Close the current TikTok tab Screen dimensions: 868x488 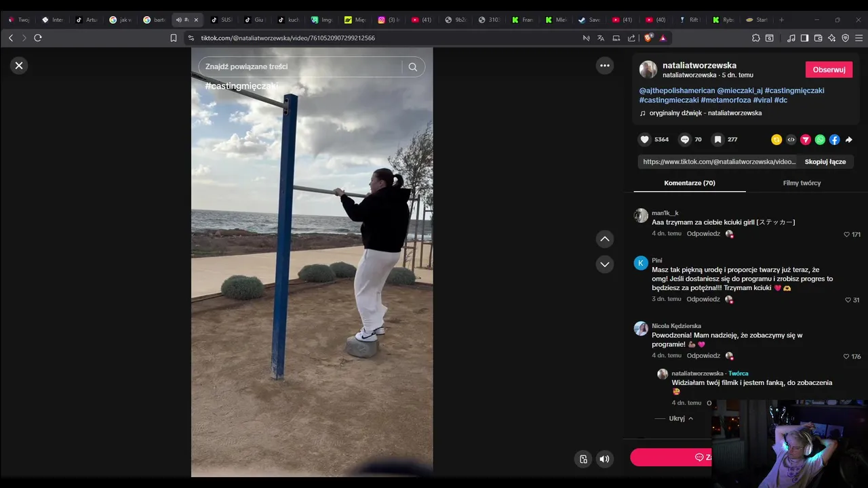196,20
